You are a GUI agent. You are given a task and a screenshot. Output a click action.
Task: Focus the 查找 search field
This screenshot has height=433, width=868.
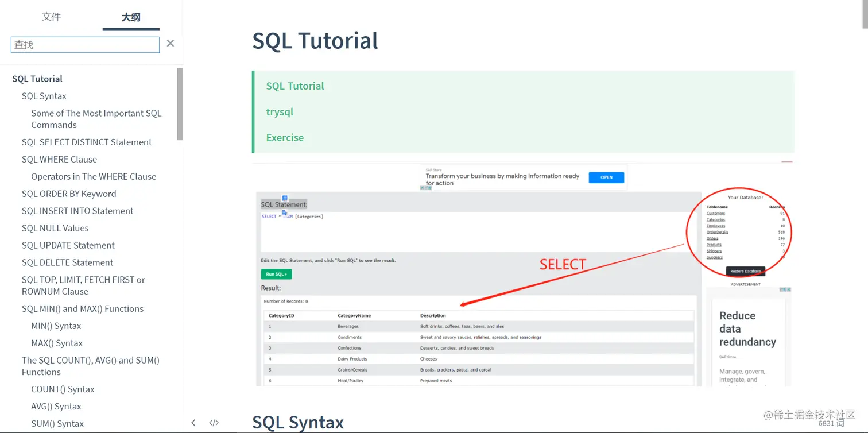[x=85, y=45]
